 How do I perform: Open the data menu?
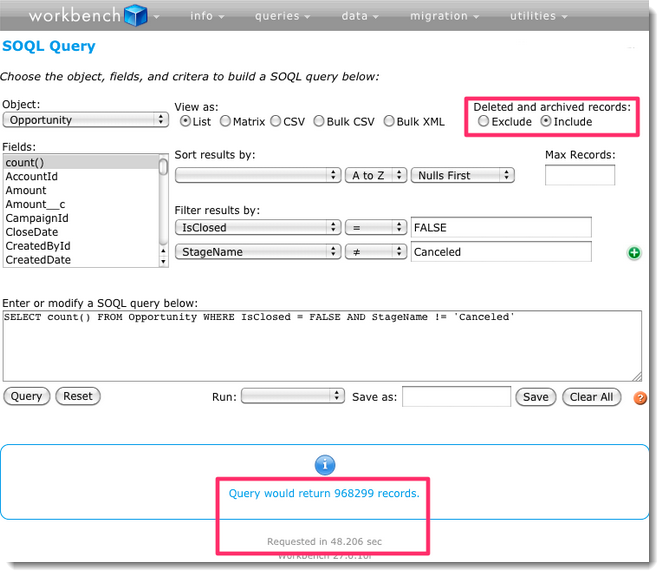click(360, 16)
